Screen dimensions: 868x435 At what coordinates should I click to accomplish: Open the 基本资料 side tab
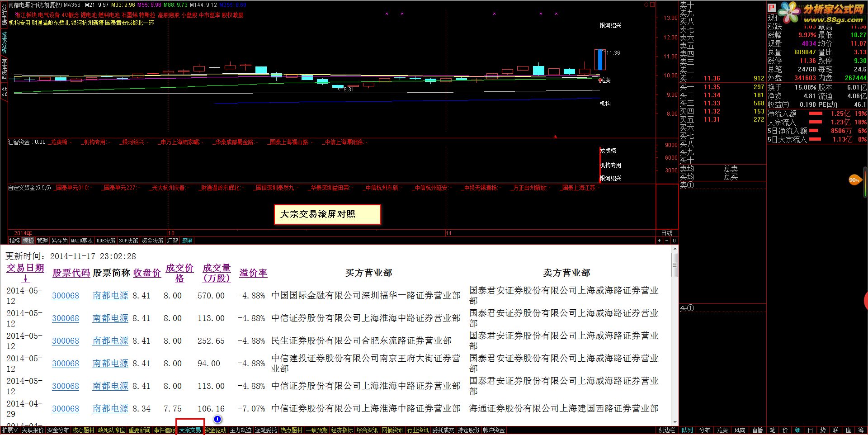click(x=4, y=69)
